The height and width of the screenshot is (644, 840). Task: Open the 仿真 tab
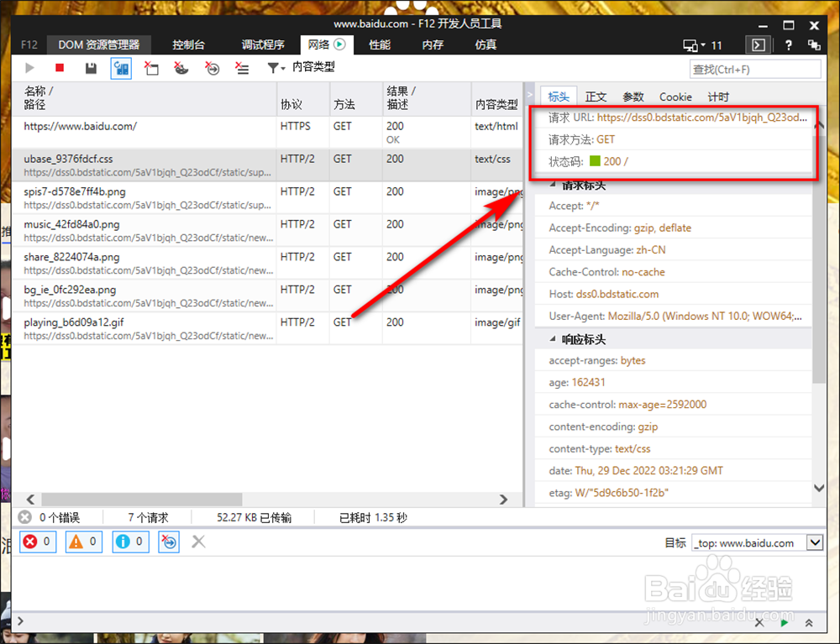[x=486, y=45]
